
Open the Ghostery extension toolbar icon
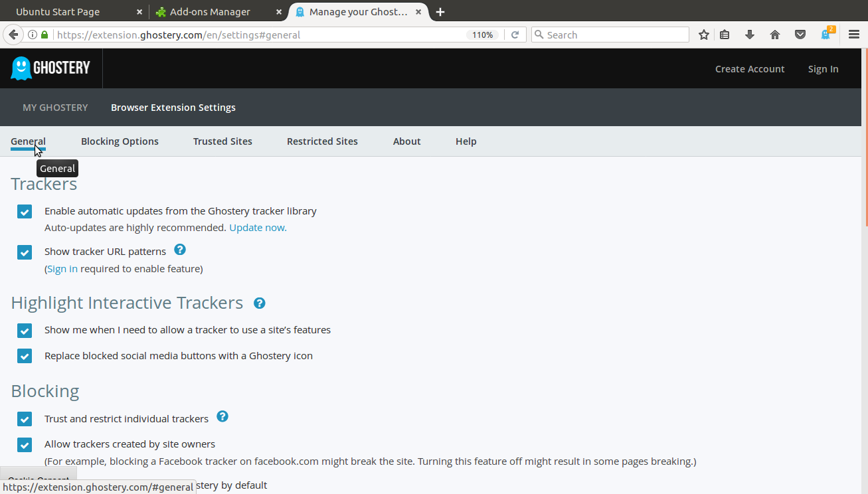click(827, 34)
